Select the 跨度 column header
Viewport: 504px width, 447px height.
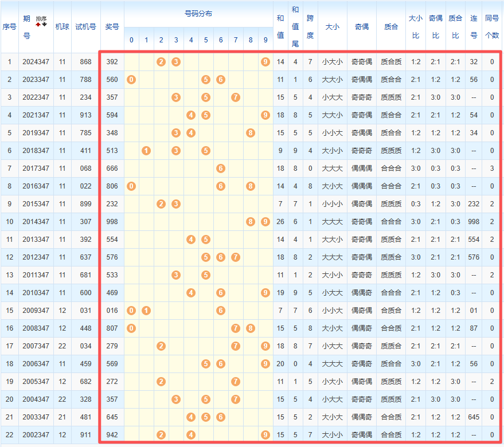(310, 26)
